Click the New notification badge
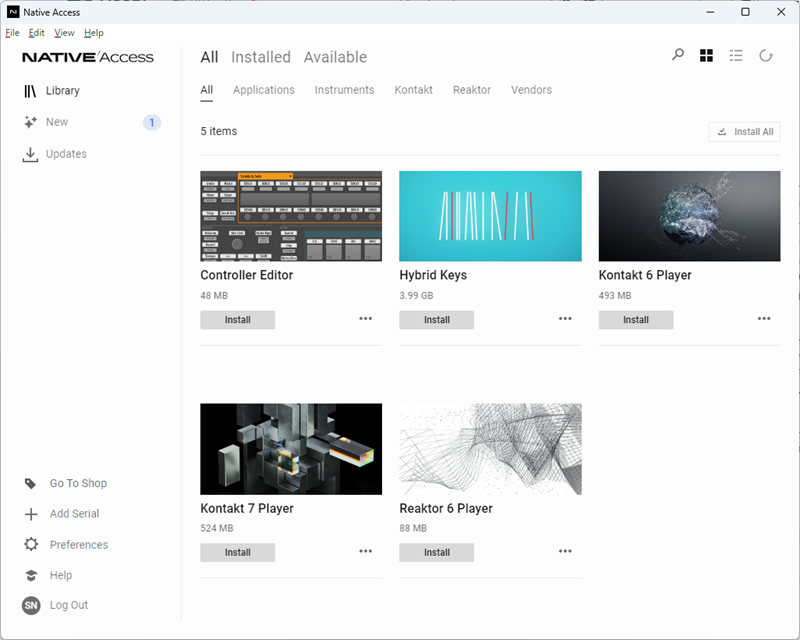Image resolution: width=800 pixels, height=640 pixels. 152,122
